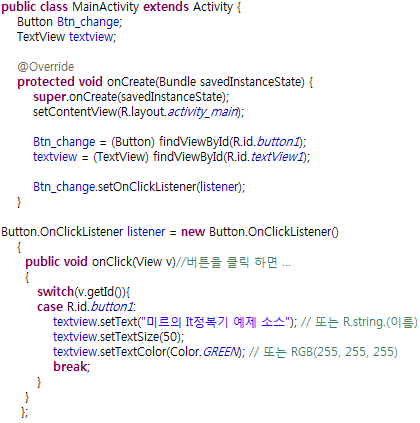This screenshot has width=420, height=423.
Task: Click super.onCreate call line
Action: (x=131, y=97)
